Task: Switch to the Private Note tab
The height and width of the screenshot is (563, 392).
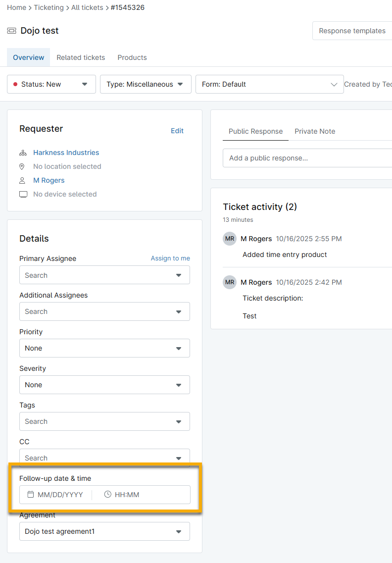Action: pyautogui.click(x=315, y=131)
